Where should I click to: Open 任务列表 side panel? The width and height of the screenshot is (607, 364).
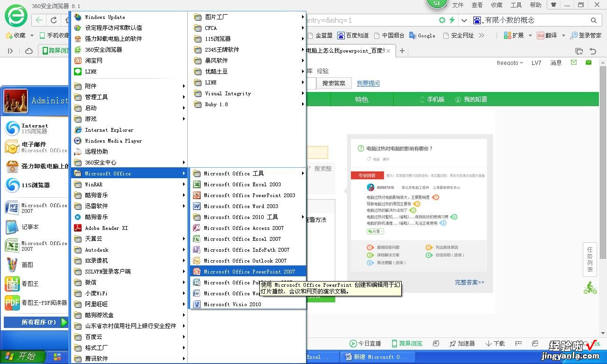590,259
